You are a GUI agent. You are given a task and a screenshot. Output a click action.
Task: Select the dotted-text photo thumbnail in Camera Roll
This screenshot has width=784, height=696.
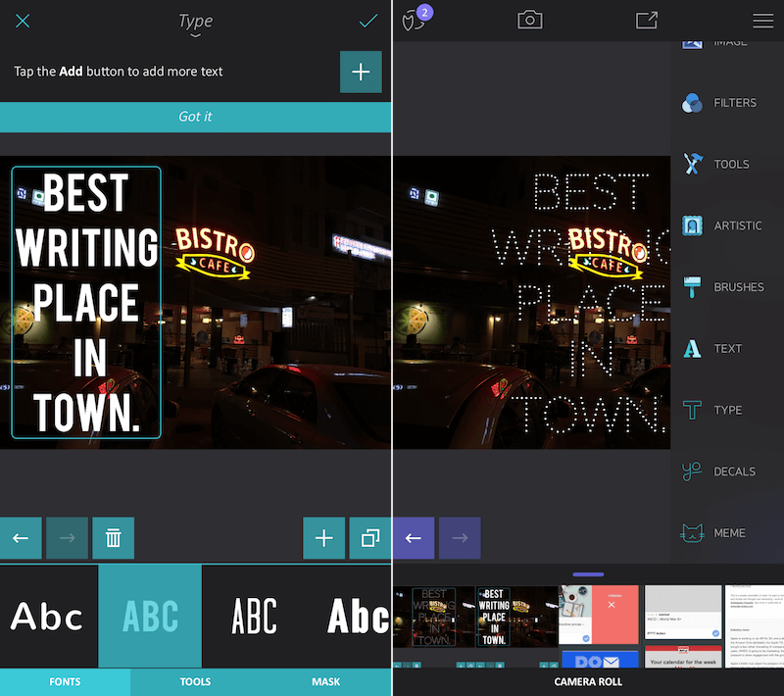click(433, 617)
